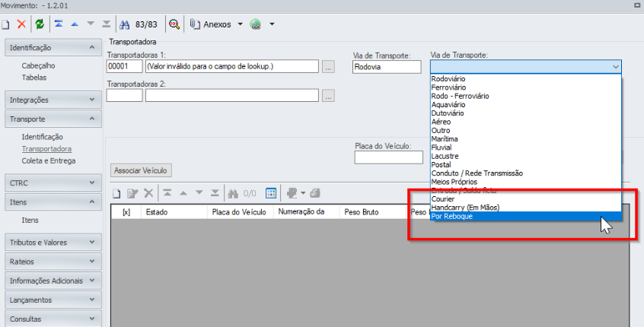The image size is (644, 327).
Task: Open the Cabeçalho page
Action: [38, 65]
